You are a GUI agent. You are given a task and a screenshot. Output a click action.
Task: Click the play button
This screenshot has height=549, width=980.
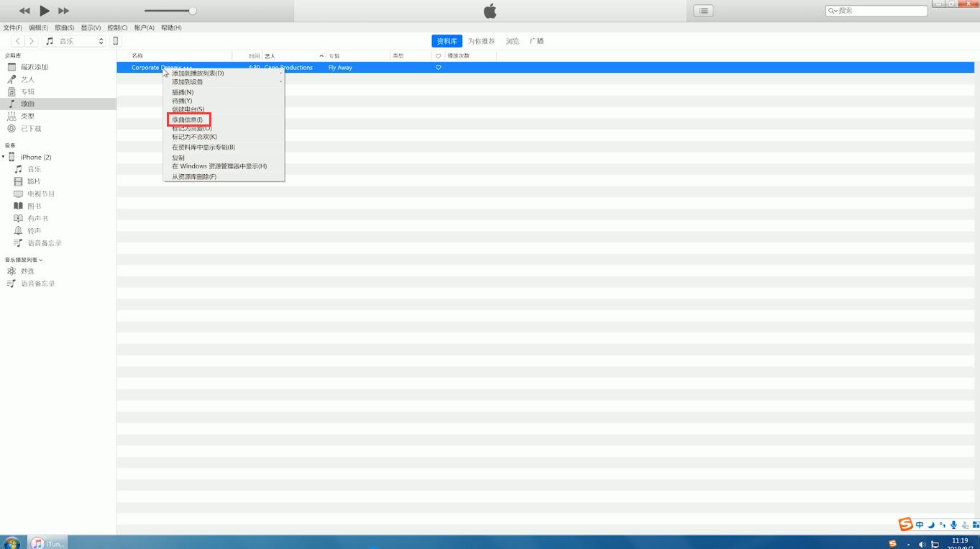[x=45, y=11]
